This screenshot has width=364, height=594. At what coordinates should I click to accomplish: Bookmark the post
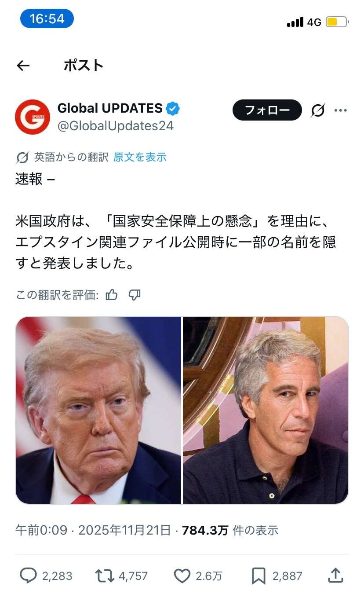[258, 576]
